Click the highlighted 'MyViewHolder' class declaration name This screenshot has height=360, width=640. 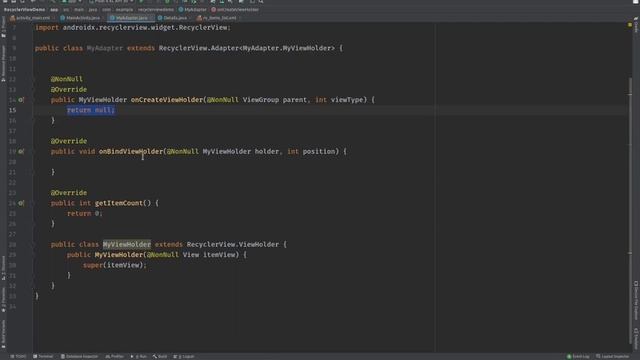(x=127, y=244)
